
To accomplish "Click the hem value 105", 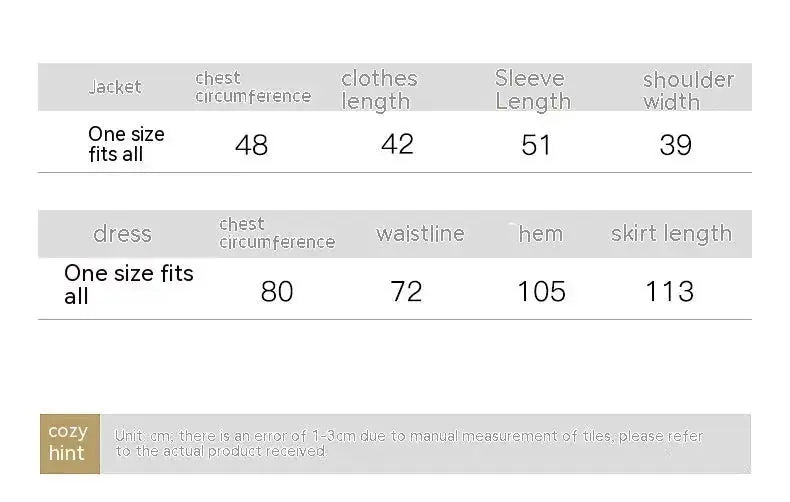I will 541,291.
